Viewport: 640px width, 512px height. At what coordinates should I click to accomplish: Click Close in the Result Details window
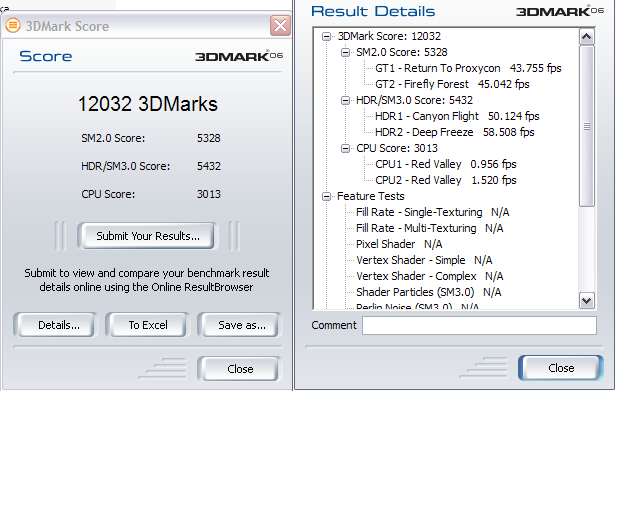[561, 368]
